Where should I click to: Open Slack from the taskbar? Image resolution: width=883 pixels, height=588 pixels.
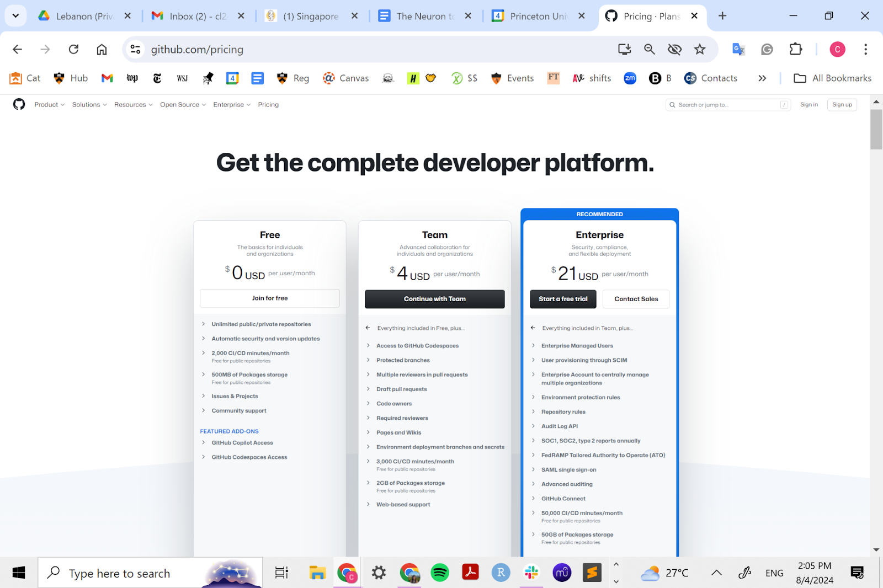coord(531,573)
